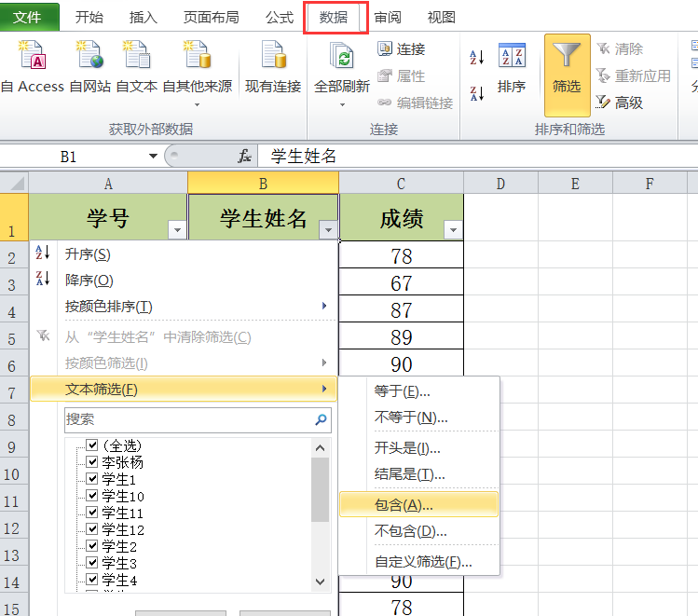Viewport: 698px width, 616px height.
Task: Click the search magnifier icon in filter box
Action: point(321,419)
